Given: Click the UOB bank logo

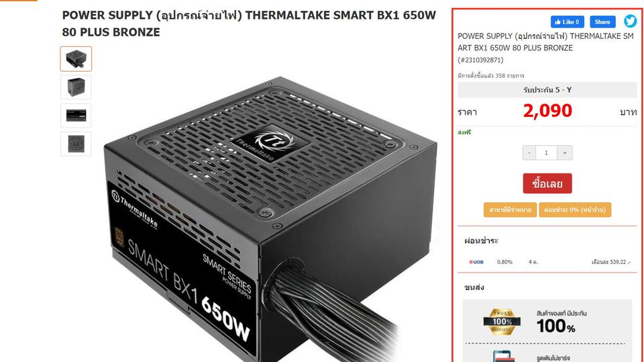Looking at the screenshot, I should point(476,262).
